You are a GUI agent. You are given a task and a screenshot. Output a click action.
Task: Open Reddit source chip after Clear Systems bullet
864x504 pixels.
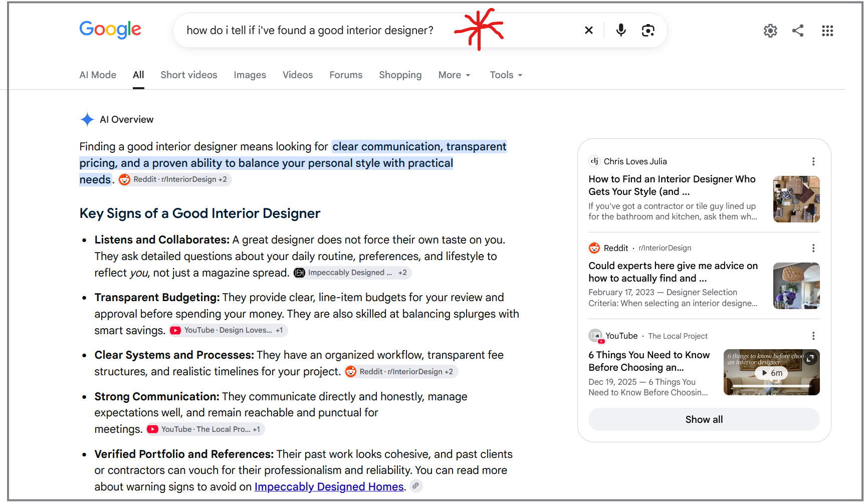tap(401, 372)
